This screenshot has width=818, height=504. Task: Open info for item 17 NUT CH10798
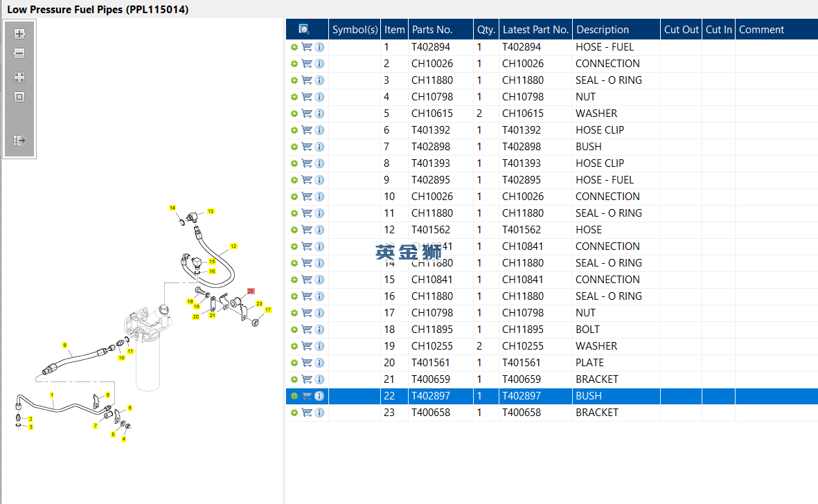(319, 313)
